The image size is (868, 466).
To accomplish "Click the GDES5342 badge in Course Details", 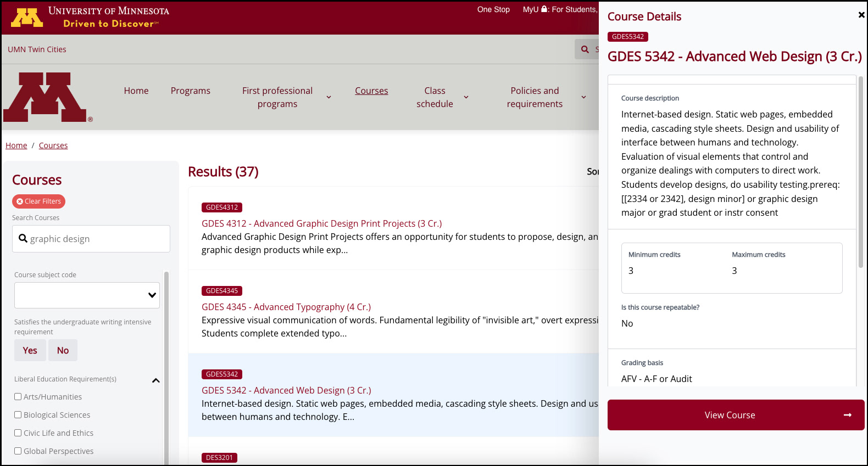I will click(x=628, y=37).
